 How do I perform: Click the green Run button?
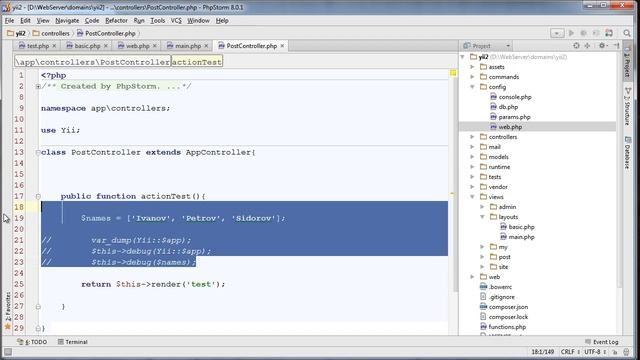[571, 33]
